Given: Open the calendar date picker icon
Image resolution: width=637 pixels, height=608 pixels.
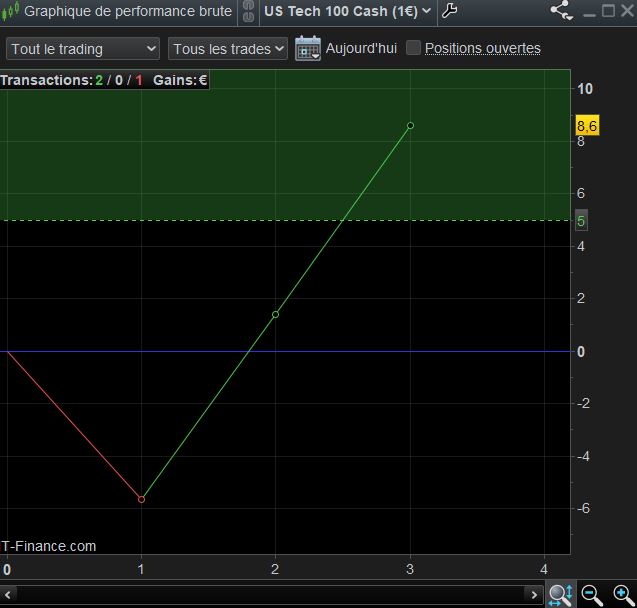Looking at the screenshot, I should point(308,49).
